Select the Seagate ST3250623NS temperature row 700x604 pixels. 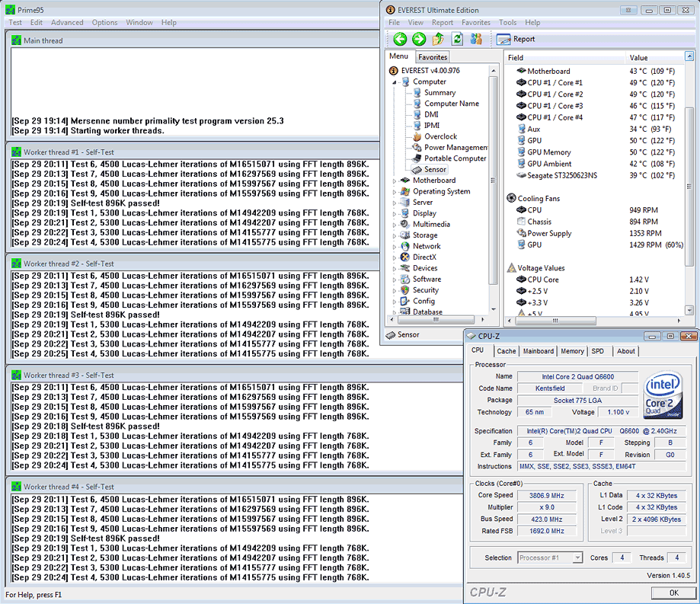coord(596,176)
